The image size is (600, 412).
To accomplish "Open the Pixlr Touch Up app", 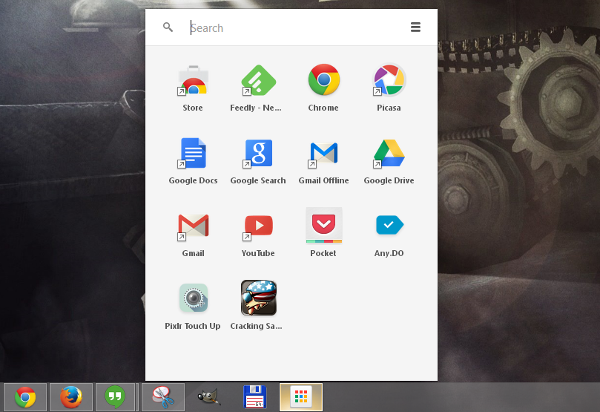I will pyautogui.click(x=193, y=298).
